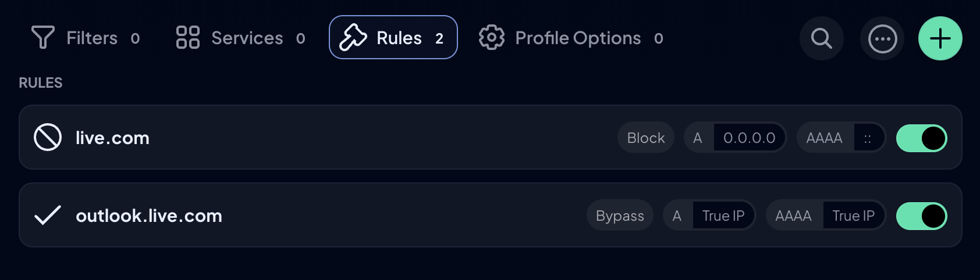Disable the live.com rule toggle
The width and height of the screenshot is (980, 280).
[922, 138]
